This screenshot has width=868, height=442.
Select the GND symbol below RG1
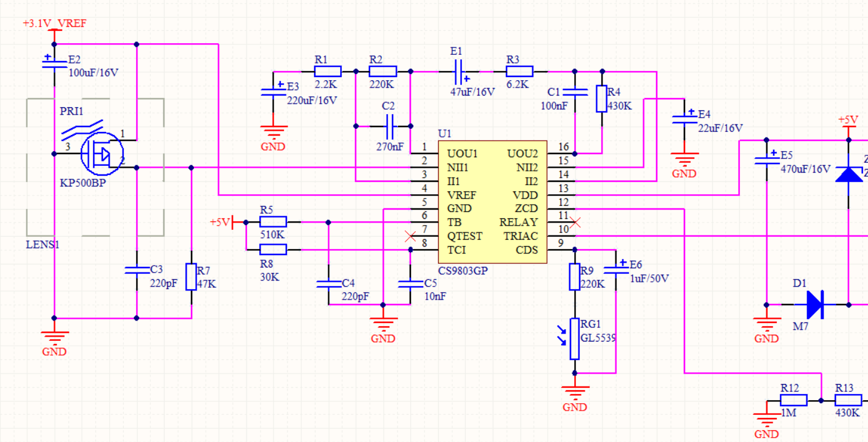click(x=575, y=397)
